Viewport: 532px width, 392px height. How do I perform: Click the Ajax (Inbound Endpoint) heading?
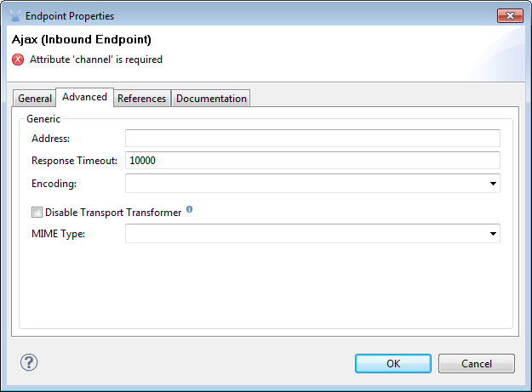(x=82, y=40)
